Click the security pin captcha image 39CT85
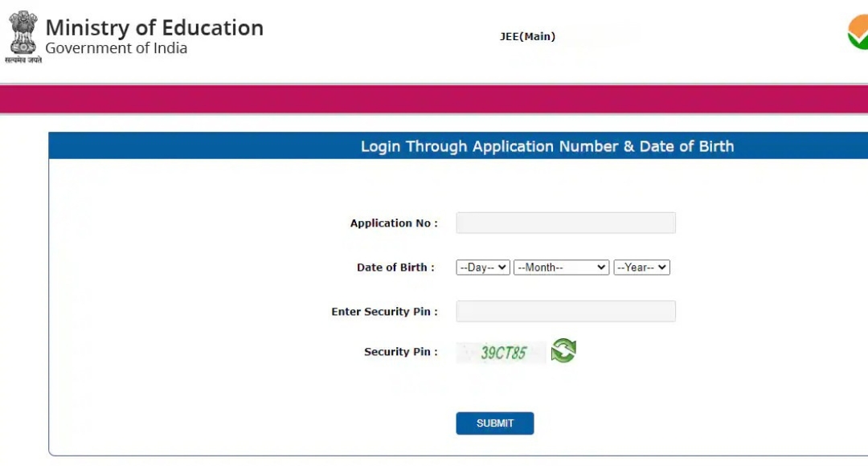Screen dimensions: 868x466 tap(501, 353)
